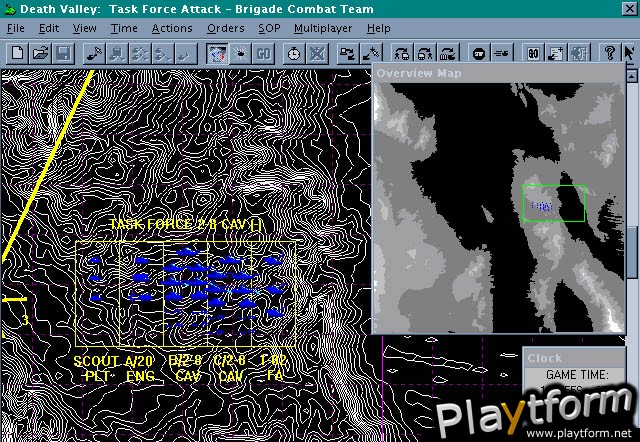
Task: Click the B/2-8 CAV unit label
Action: [186, 368]
